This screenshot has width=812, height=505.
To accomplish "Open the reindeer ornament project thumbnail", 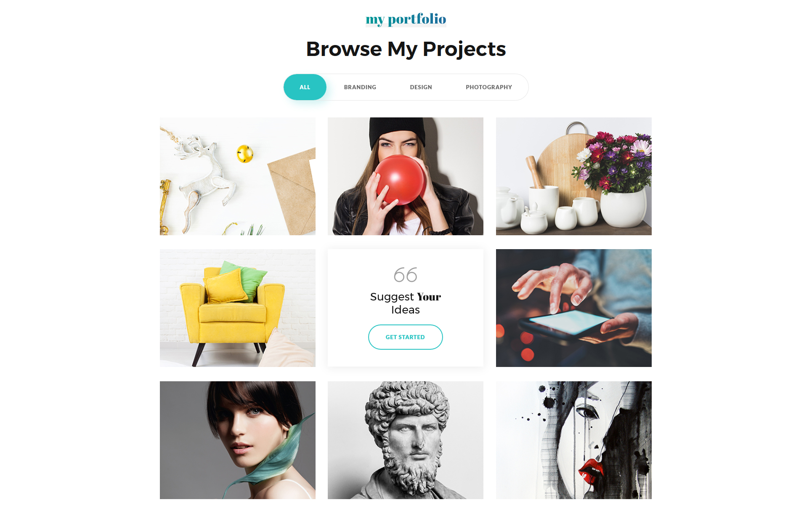I will click(x=237, y=176).
